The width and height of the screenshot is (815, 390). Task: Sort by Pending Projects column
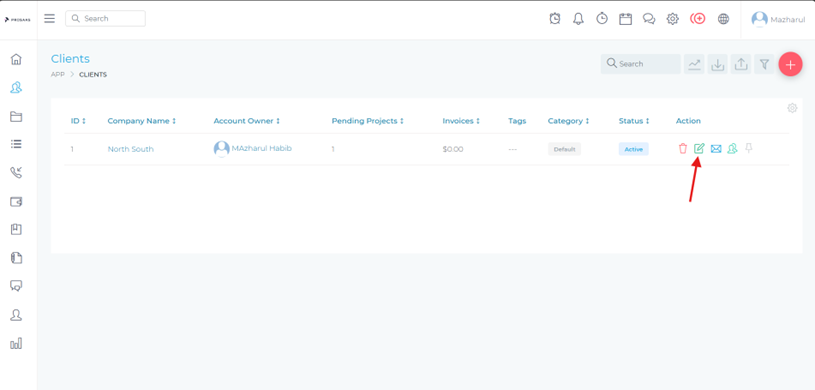(367, 121)
